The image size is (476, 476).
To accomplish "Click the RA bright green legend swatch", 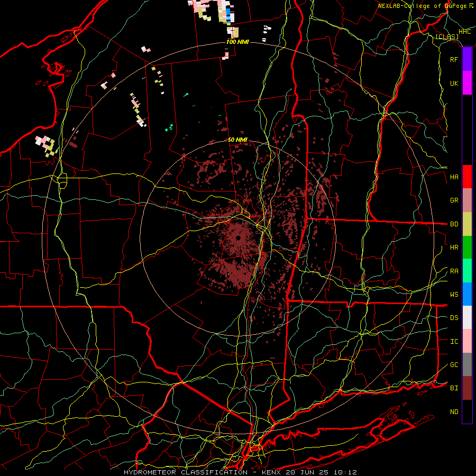I will click(467, 271).
